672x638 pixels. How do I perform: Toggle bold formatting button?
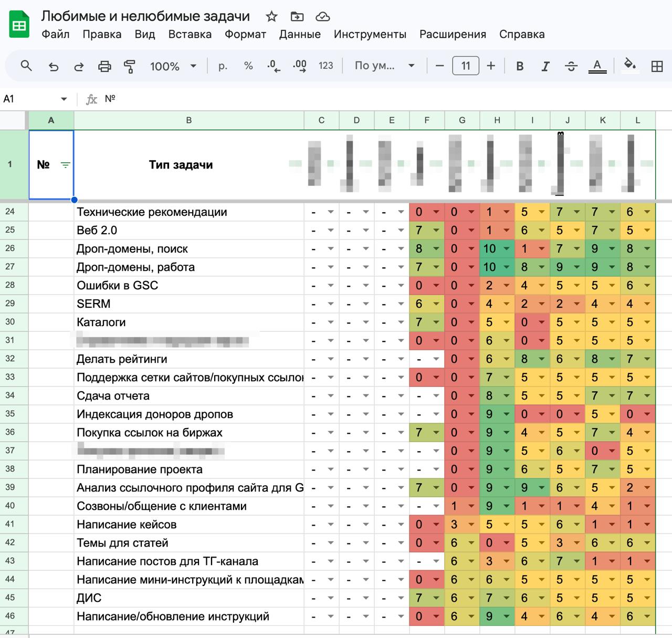pos(520,66)
